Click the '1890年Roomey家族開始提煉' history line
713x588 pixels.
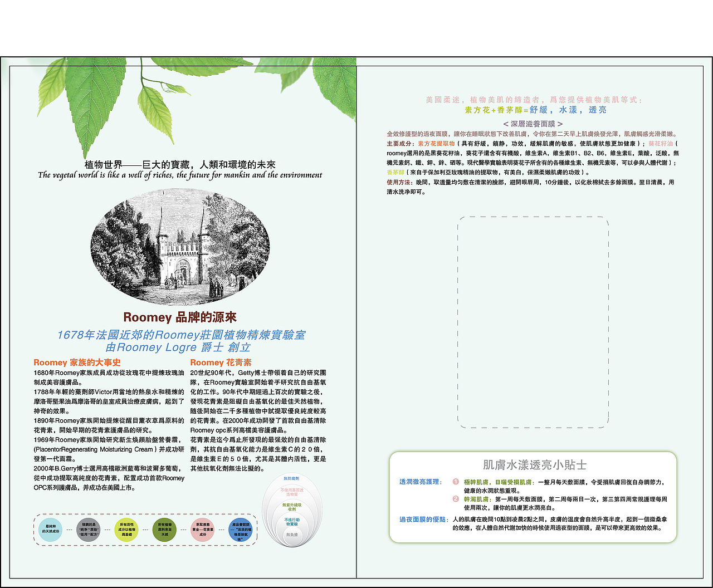[109, 421]
